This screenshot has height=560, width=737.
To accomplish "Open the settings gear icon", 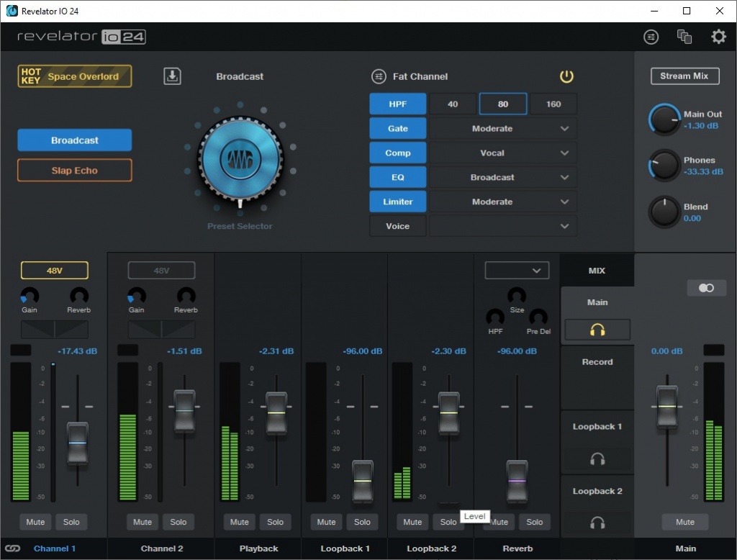I will [718, 37].
